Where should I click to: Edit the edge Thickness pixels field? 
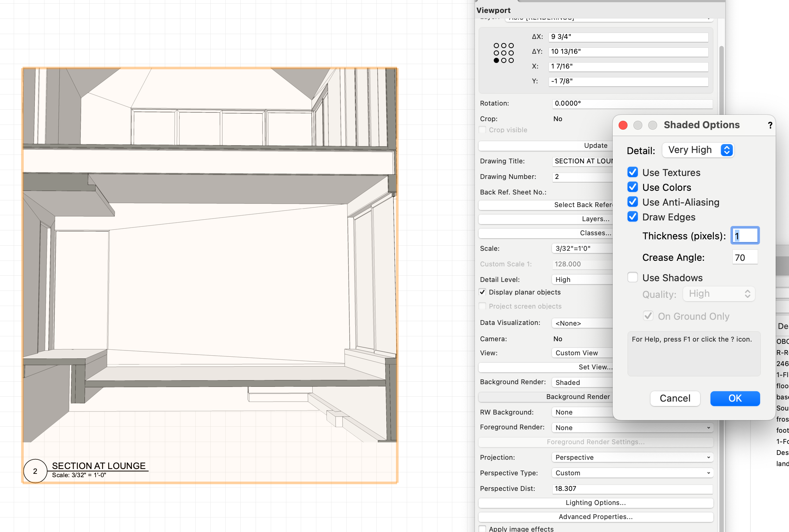(745, 235)
